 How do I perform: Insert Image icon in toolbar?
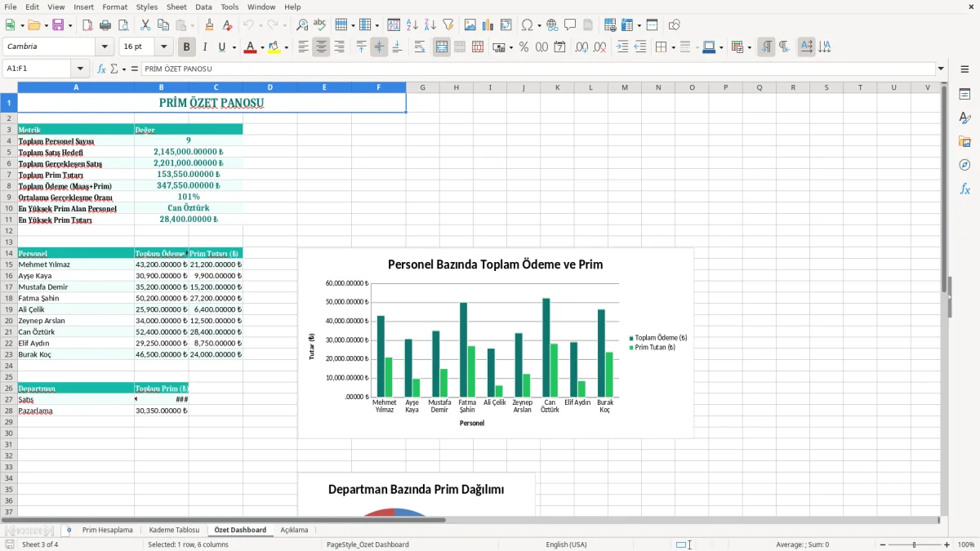click(x=470, y=25)
